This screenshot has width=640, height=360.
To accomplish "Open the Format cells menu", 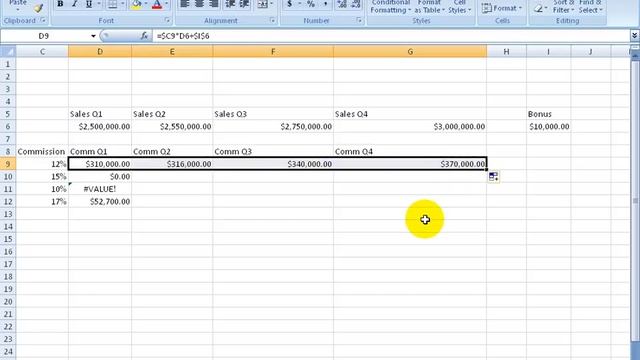I will tap(502, 8).
